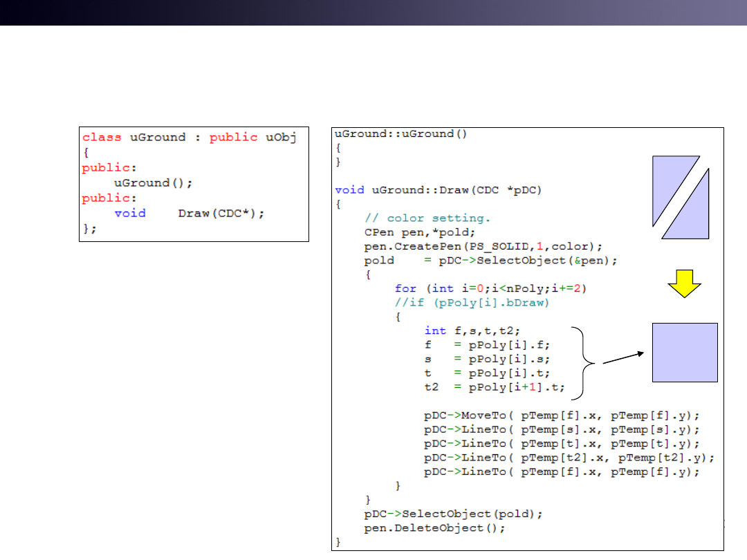Click the "pDC->SelectObject(pold);" line
Viewport: 747px width, 560px height.
click(x=453, y=514)
